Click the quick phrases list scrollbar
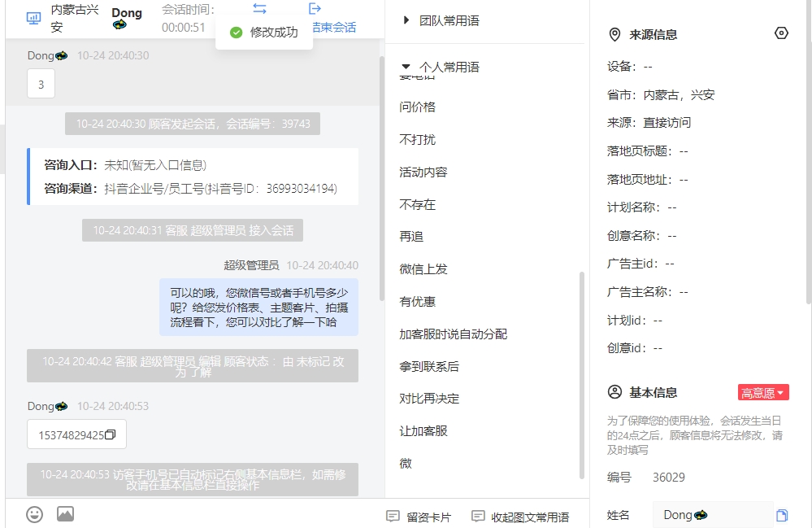The width and height of the screenshot is (812, 528). [581, 375]
